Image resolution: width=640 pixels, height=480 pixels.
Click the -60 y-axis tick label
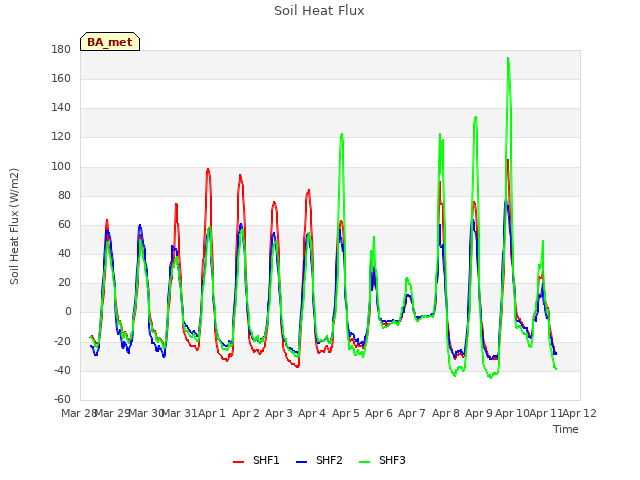[x=62, y=399]
